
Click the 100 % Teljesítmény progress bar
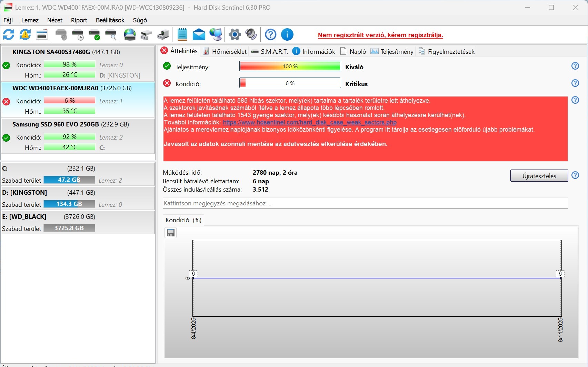[x=290, y=66]
